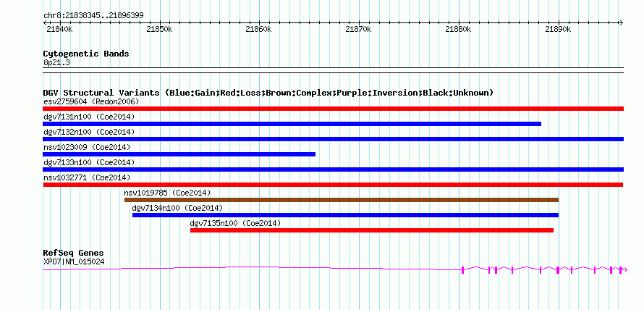Click the red dgv7135n100 variant bar
This screenshot has height=310, width=644.
pyautogui.click(x=372, y=230)
